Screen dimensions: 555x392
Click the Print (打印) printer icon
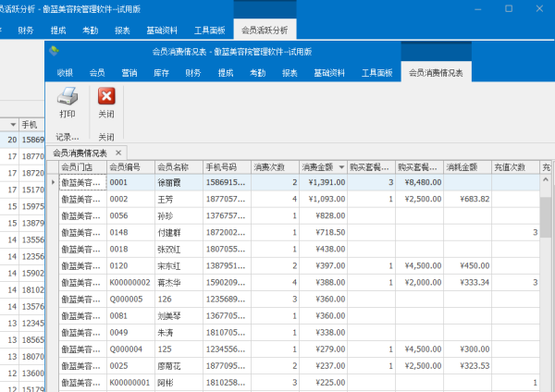coord(67,96)
